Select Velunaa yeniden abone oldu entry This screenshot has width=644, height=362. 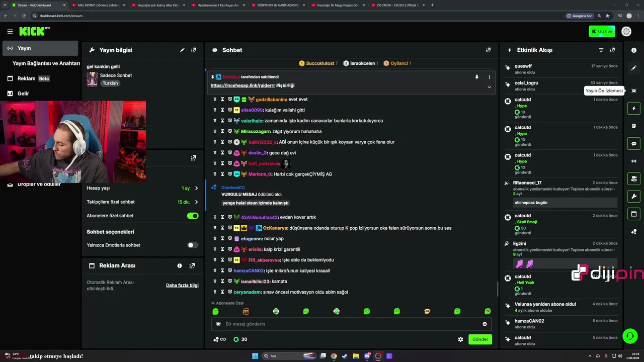point(561,307)
